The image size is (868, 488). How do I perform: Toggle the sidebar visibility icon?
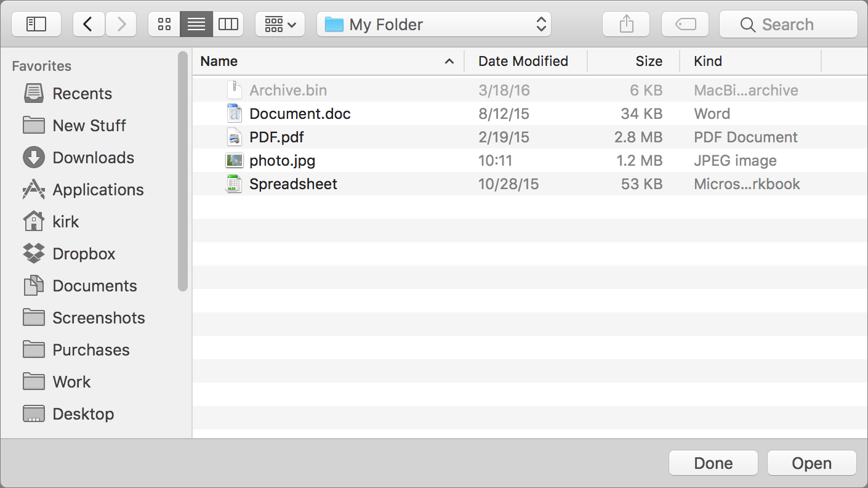tap(36, 24)
